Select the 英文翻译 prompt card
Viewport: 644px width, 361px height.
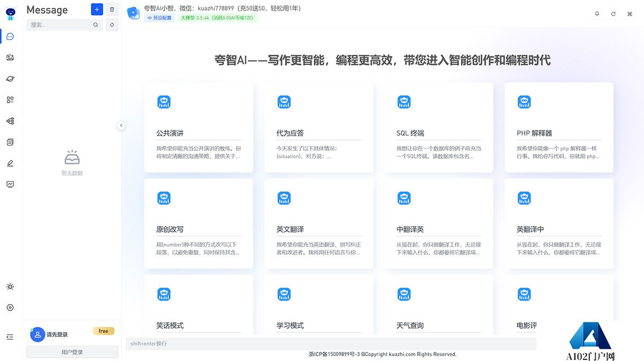(319, 223)
